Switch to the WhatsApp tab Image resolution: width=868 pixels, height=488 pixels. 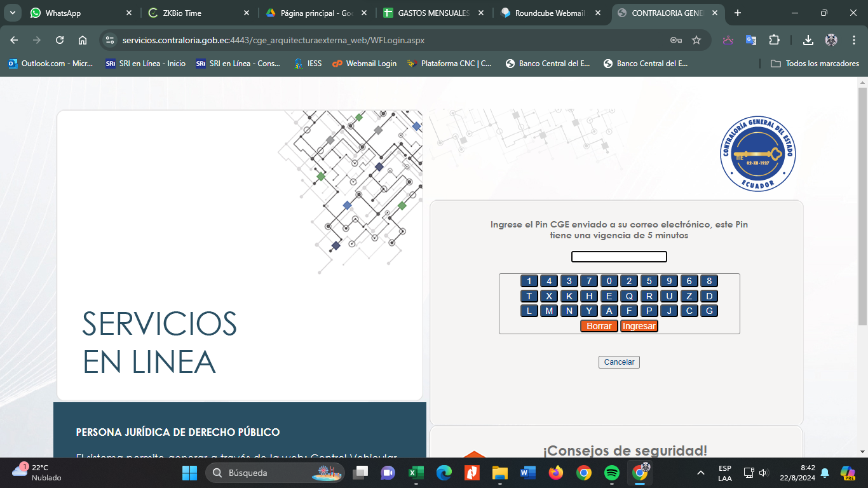click(x=79, y=13)
